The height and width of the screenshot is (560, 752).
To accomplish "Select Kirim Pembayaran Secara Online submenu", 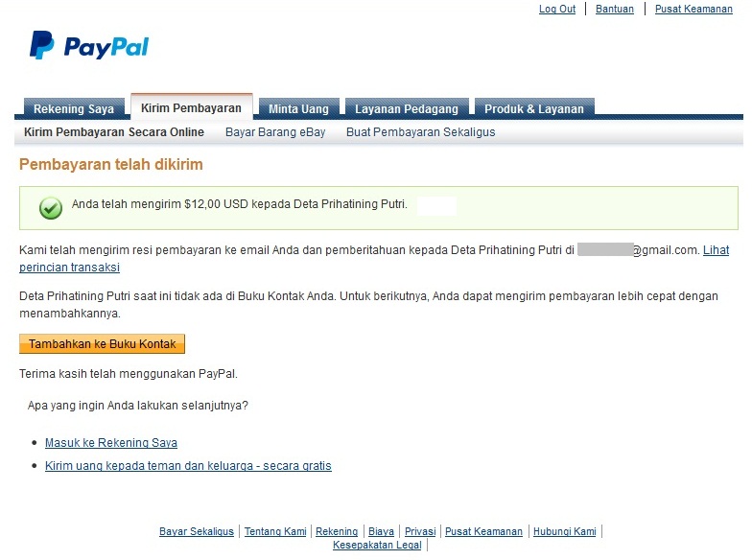I will (114, 132).
